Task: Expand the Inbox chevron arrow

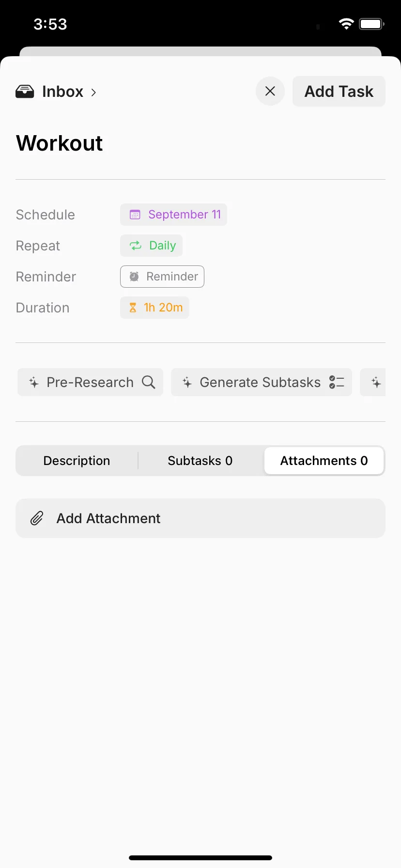Action: click(93, 92)
